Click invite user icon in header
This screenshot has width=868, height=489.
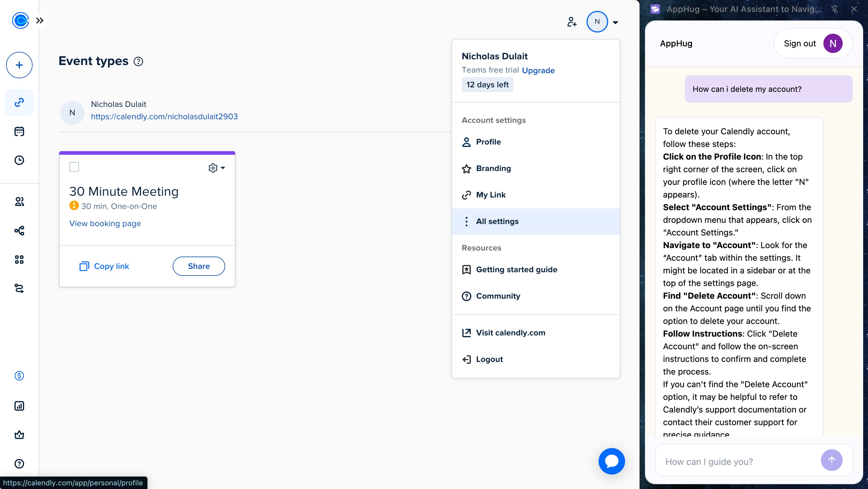coord(571,22)
